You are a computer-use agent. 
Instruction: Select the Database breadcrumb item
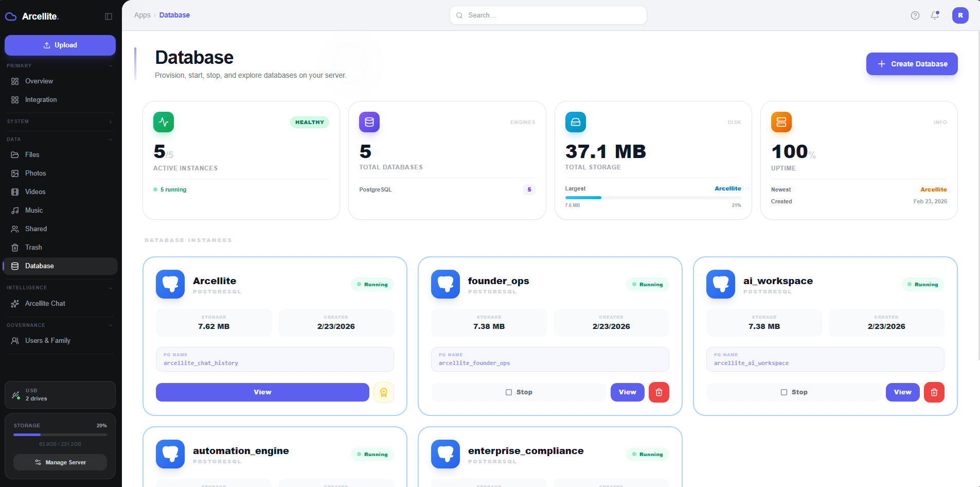pyautogui.click(x=174, y=15)
